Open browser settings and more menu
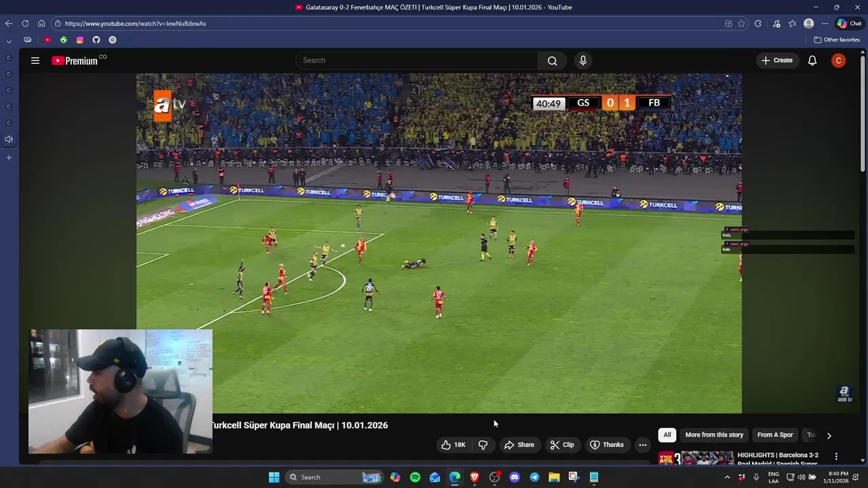Screen dimensions: 868x488 825,23
